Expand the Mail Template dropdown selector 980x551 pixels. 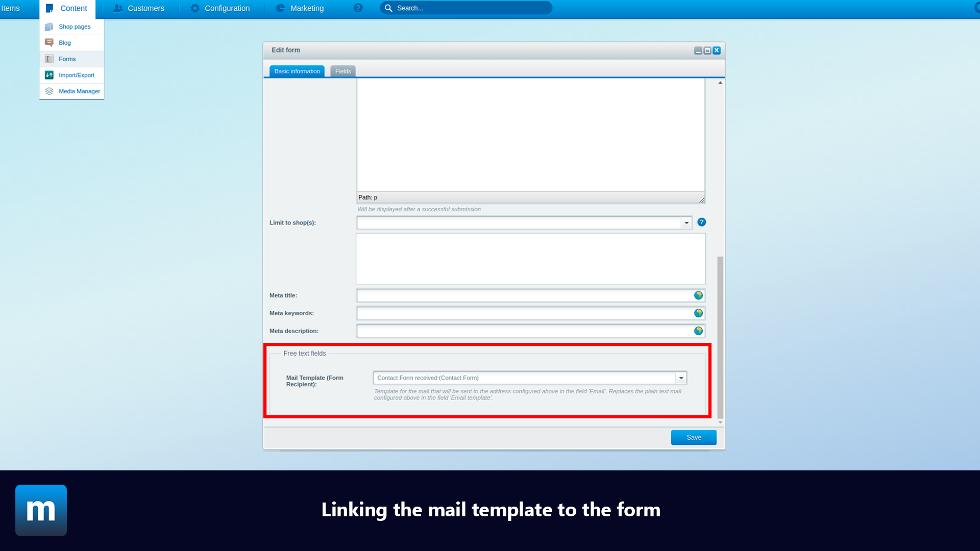click(x=681, y=378)
